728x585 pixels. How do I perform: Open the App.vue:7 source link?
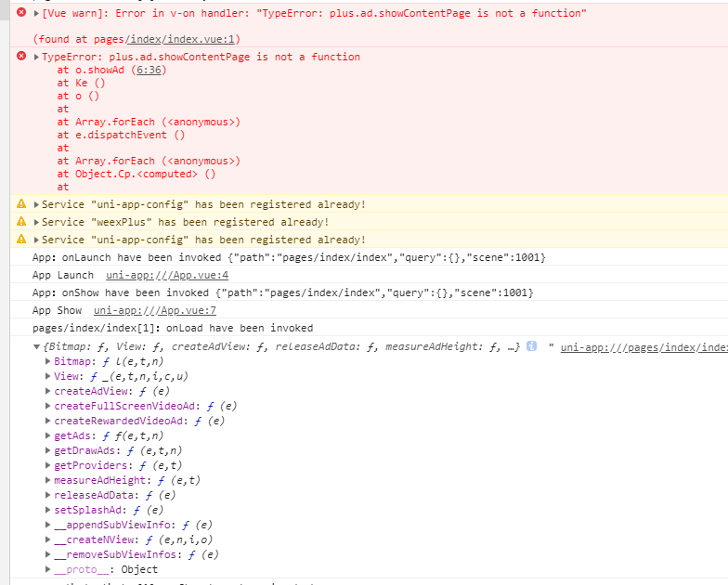[154, 310]
